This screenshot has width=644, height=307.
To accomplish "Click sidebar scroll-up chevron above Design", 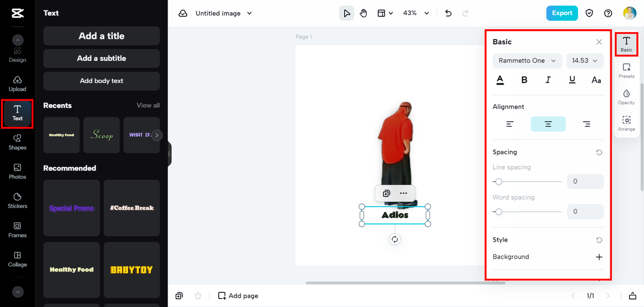I will click(x=18, y=40).
